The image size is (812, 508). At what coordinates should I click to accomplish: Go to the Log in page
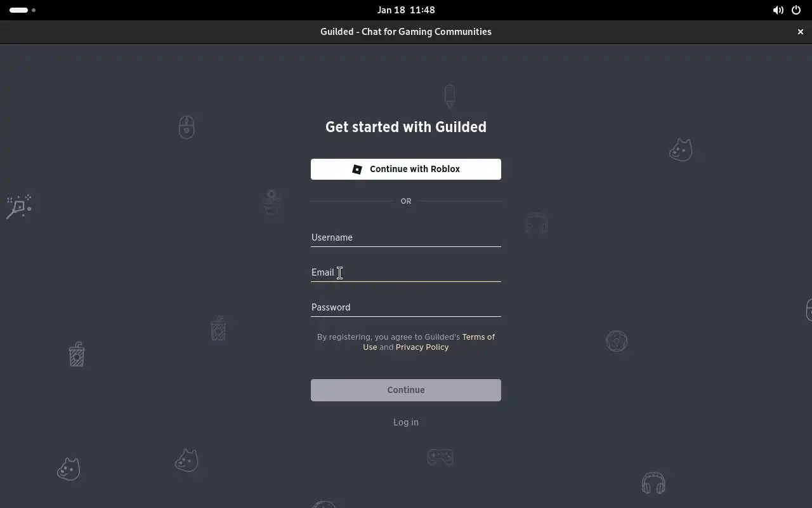coord(406,422)
